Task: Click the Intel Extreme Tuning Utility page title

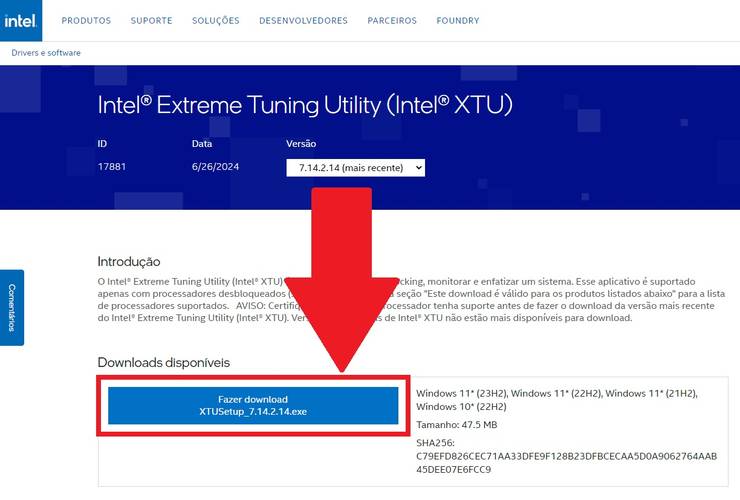Action: pos(305,105)
